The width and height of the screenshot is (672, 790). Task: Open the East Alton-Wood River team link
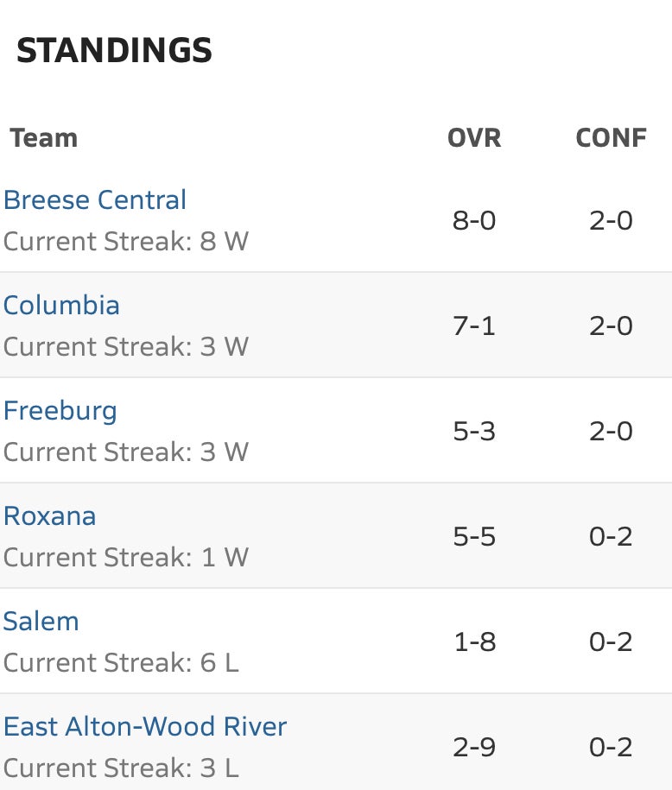145,726
